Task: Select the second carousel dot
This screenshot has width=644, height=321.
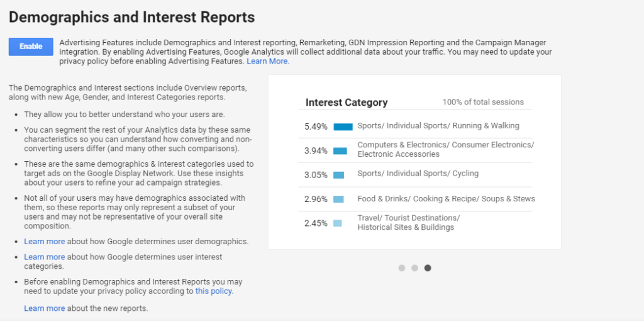Action: click(415, 268)
